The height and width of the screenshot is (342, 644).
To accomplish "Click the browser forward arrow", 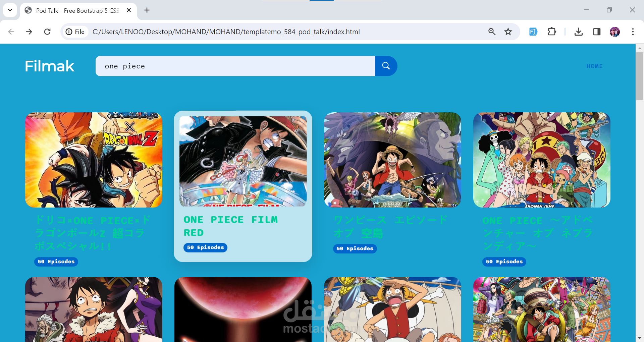I will coord(29,32).
